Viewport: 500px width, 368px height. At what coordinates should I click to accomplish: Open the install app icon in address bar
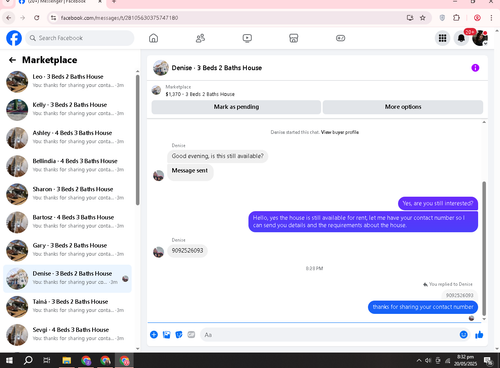(410, 18)
